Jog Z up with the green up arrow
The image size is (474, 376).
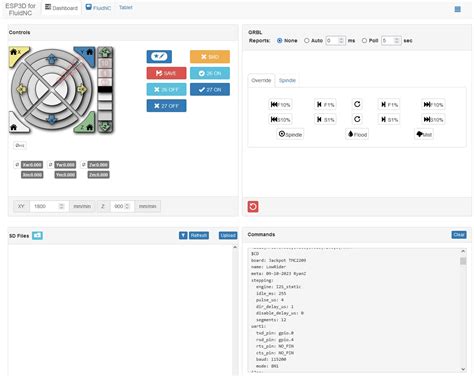tap(105, 52)
